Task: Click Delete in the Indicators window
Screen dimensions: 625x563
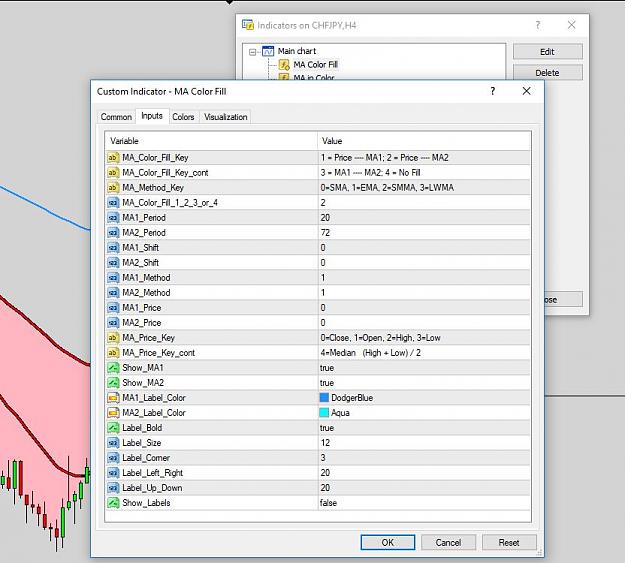Action: (x=548, y=73)
